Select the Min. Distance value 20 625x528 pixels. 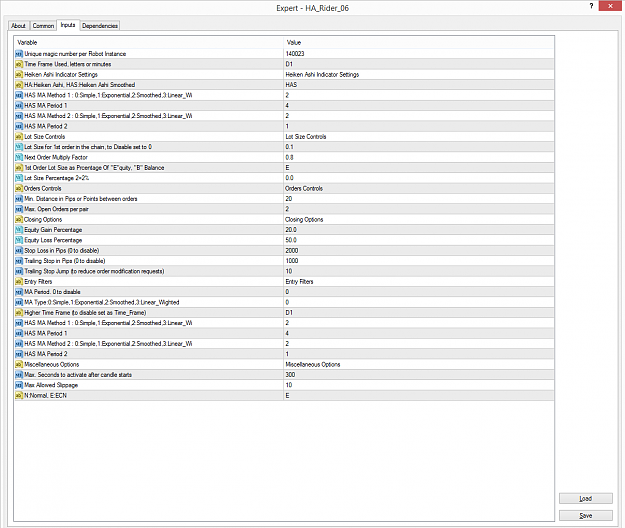pos(419,199)
